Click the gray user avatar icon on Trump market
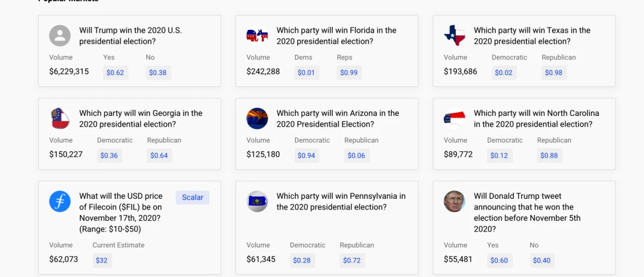 [60, 36]
